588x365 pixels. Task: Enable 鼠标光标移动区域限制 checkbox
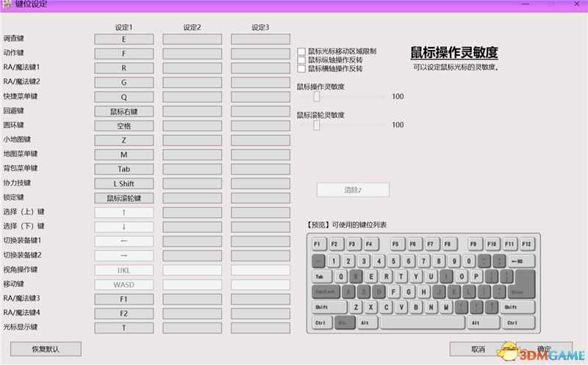coord(301,51)
